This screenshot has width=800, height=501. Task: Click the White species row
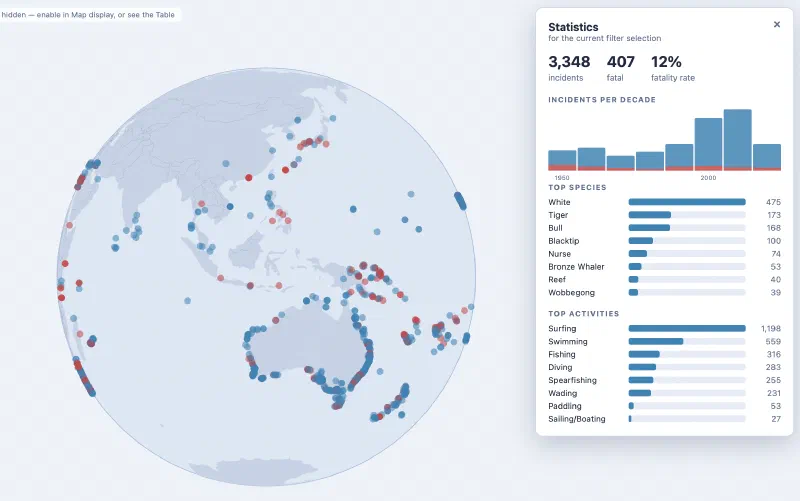664,202
